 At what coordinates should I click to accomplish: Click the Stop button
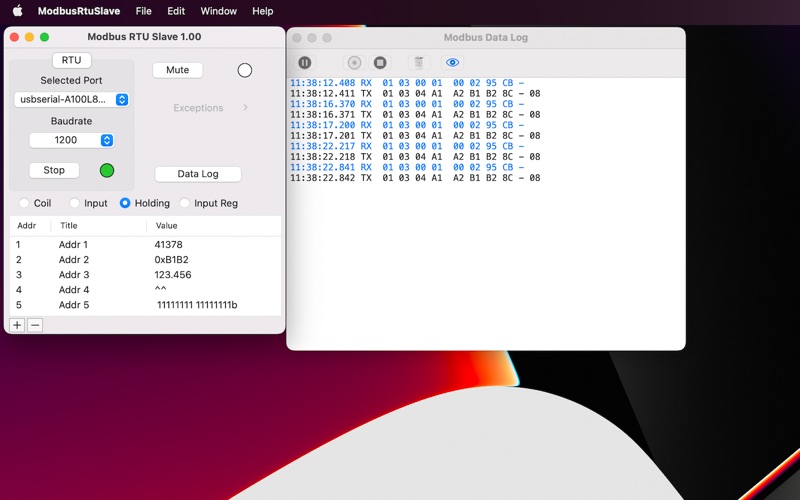coord(54,170)
